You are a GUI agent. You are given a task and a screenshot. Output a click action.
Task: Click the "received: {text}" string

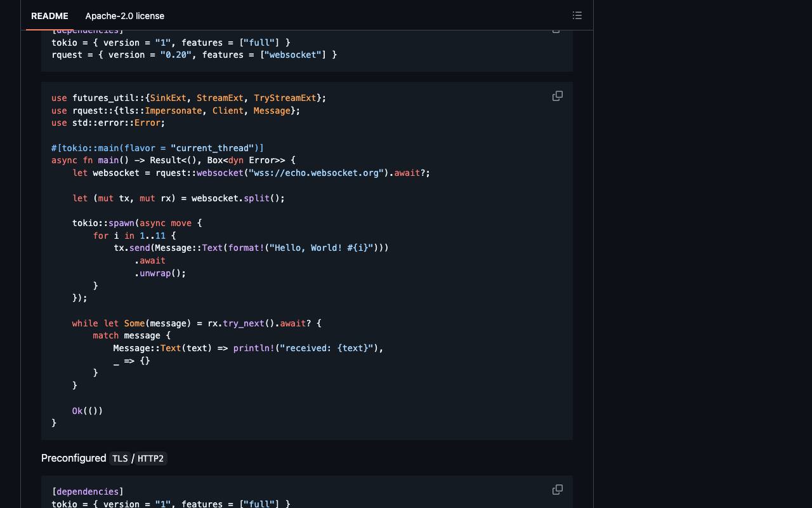327,348
